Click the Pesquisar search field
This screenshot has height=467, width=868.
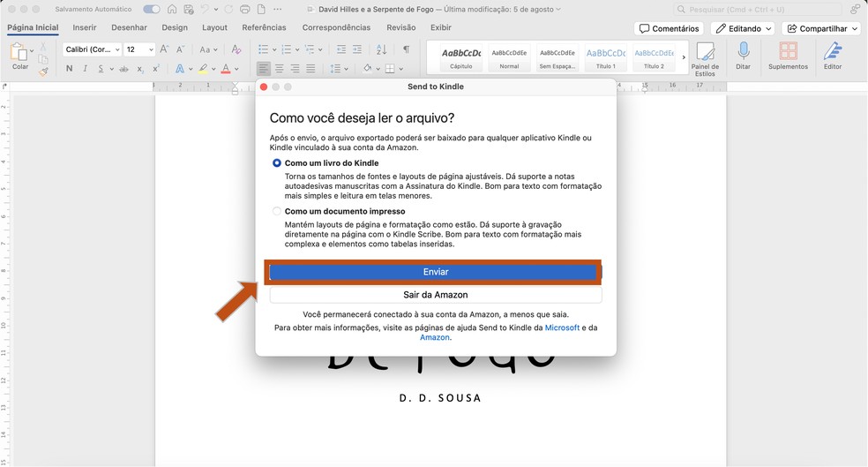(x=757, y=10)
